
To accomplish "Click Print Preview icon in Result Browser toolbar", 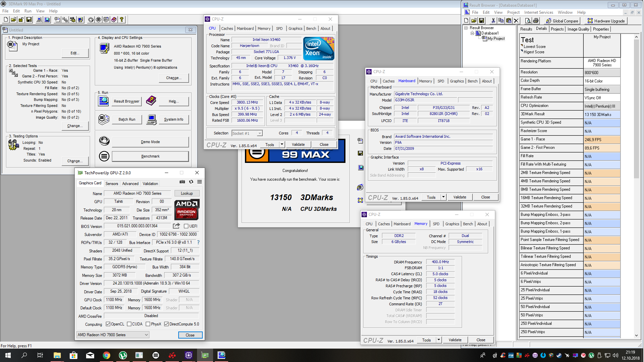I will click(x=528, y=21).
